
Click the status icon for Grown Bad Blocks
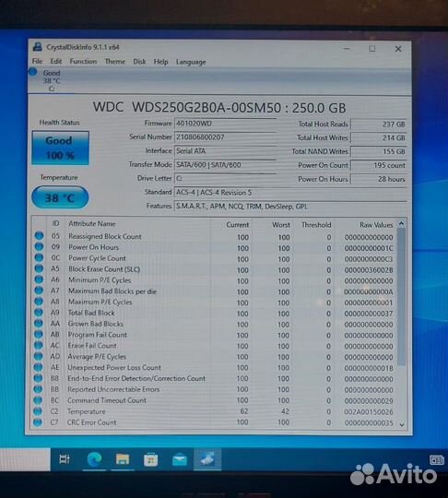(x=39, y=323)
